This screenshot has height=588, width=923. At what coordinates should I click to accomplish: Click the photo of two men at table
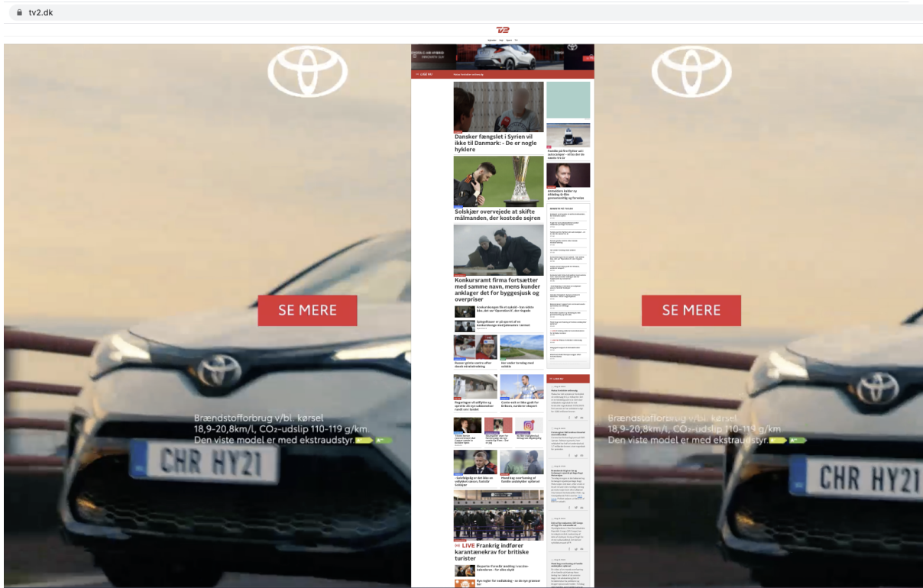[499, 250]
